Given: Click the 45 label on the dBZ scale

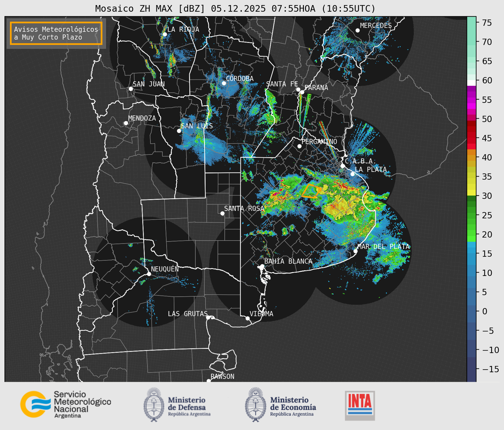Looking at the screenshot, I should (487, 138).
